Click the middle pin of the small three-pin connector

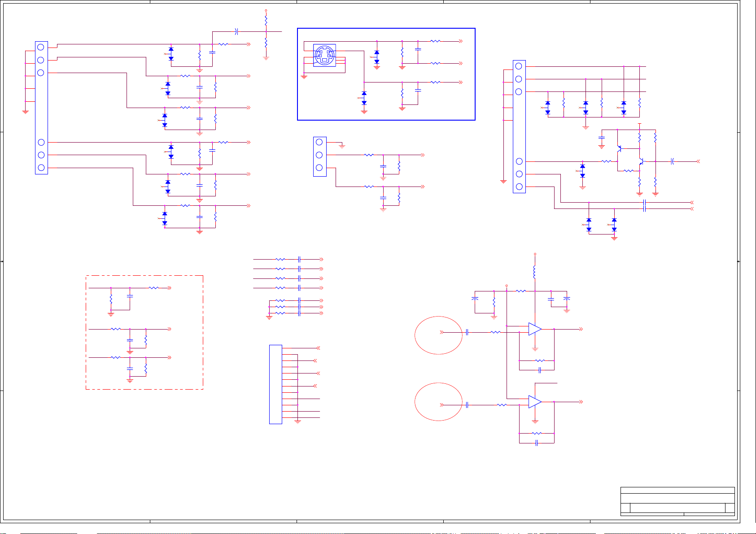319,155
